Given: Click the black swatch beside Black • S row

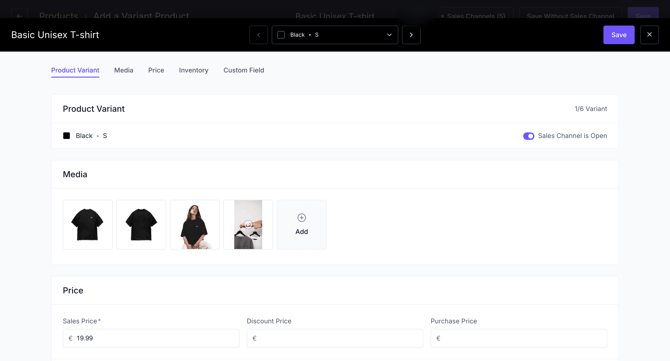Looking at the screenshot, I should click(x=66, y=136).
